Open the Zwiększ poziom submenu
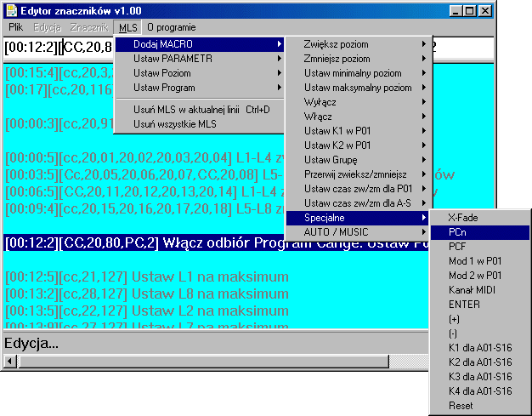The image size is (532, 416). click(x=358, y=44)
